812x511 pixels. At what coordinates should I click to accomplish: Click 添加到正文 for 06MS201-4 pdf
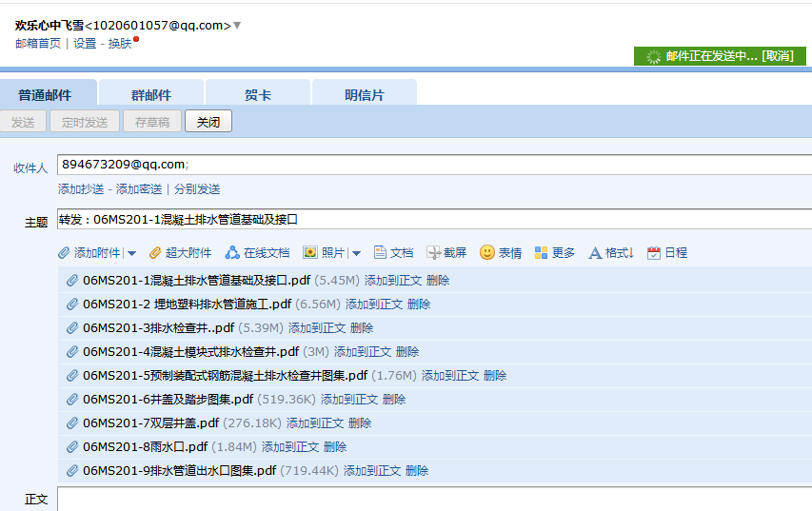363,352
